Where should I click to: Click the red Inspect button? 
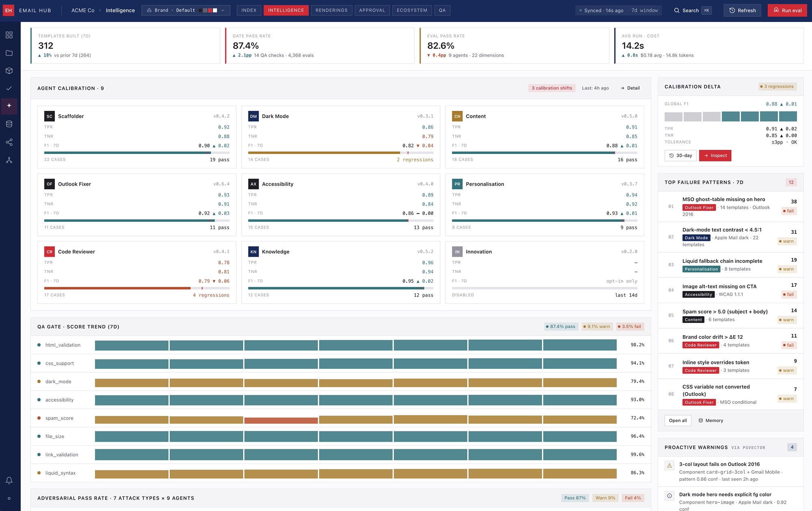715,156
